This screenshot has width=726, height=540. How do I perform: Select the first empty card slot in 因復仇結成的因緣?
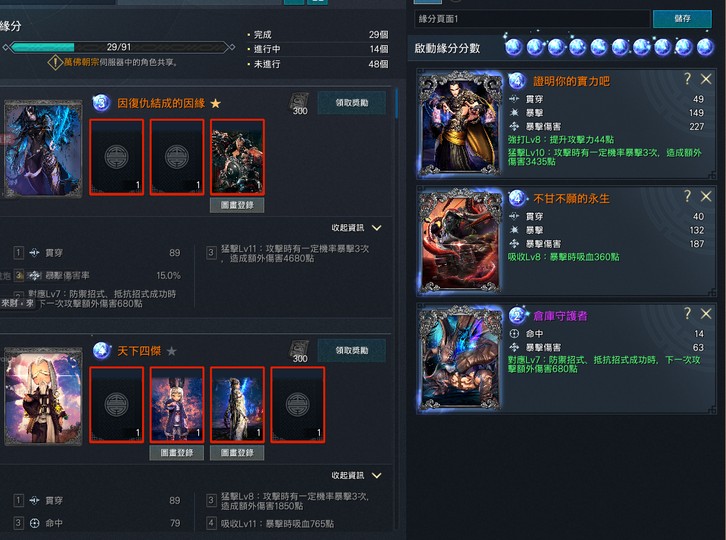point(117,157)
